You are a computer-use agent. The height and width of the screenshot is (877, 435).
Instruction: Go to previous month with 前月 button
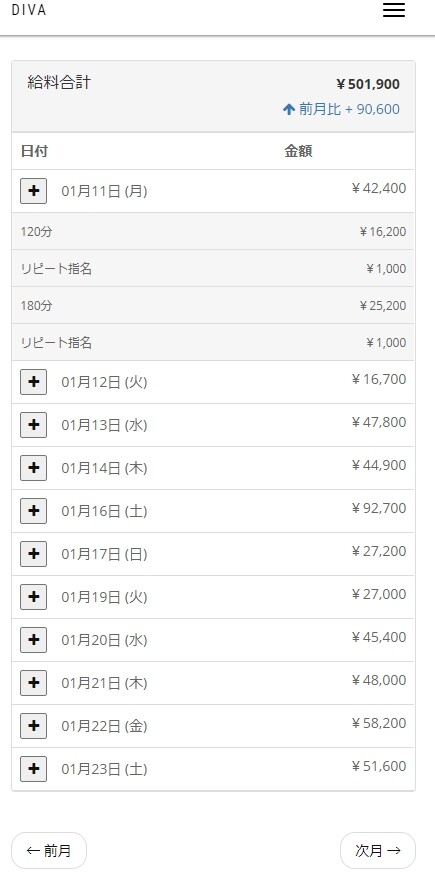click(x=49, y=851)
